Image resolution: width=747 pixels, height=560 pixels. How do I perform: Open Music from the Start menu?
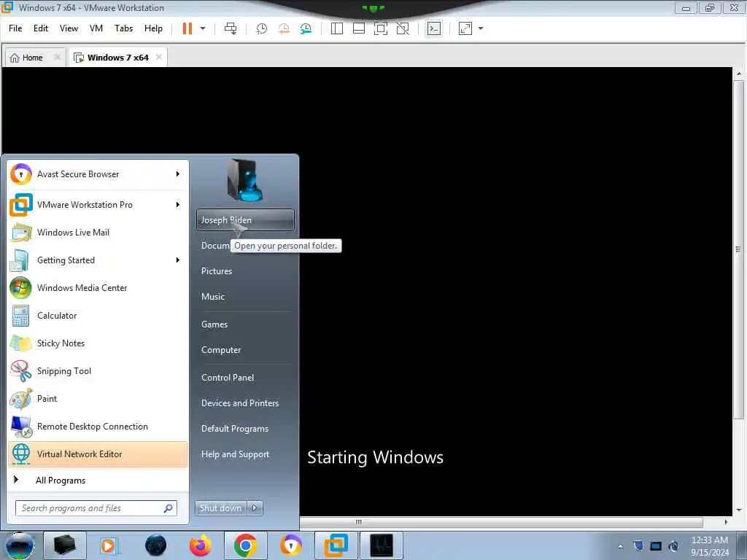245,297
